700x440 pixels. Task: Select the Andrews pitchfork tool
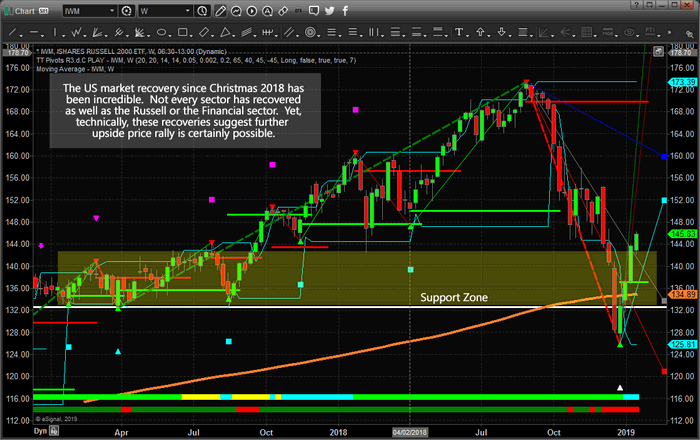click(118, 32)
